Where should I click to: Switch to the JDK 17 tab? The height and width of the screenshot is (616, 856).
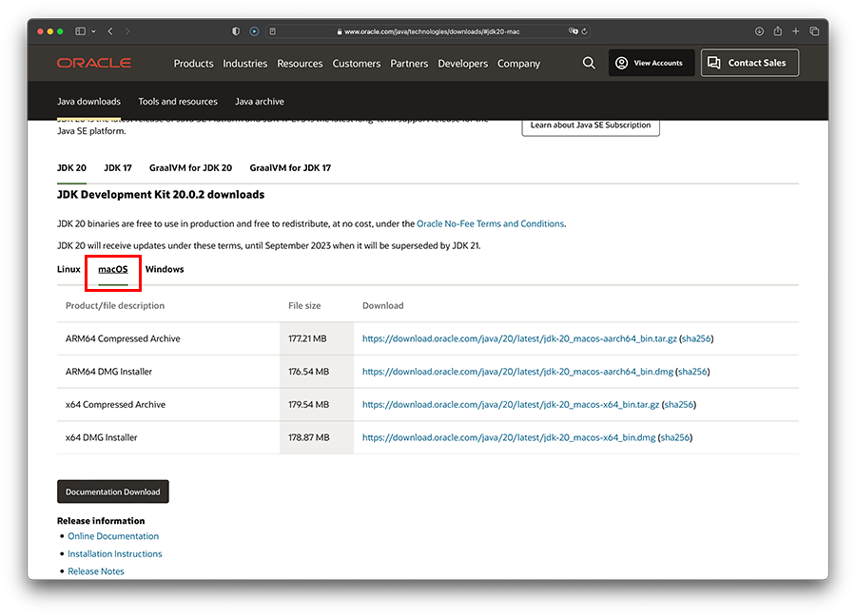point(118,168)
